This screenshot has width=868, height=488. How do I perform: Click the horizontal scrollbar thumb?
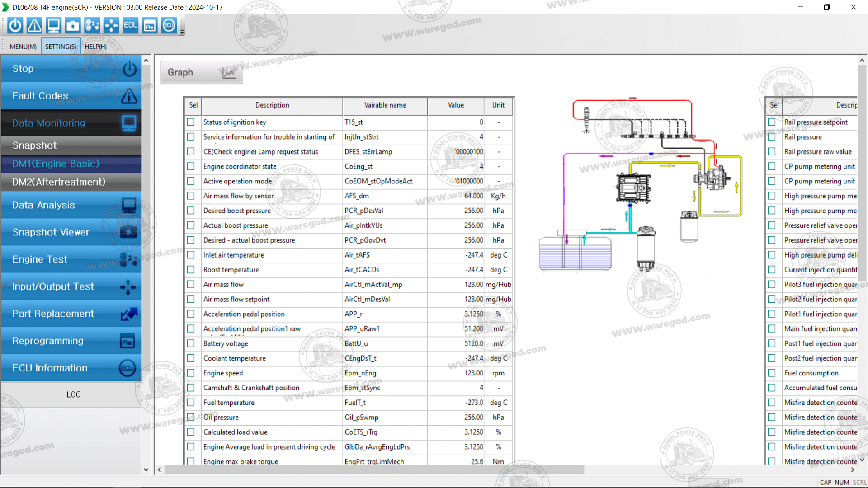point(374,470)
